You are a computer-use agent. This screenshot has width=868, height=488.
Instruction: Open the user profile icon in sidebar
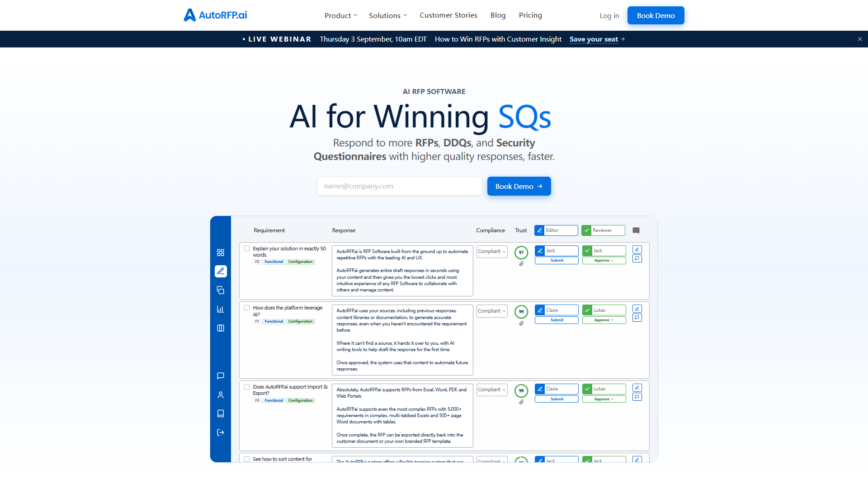click(221, 395)
